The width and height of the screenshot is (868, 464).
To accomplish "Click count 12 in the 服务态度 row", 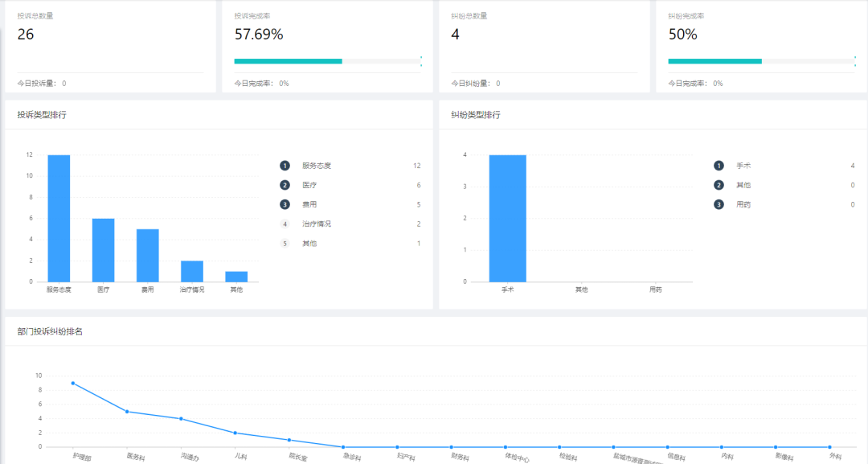I will pyautogui.click(x=417, y=166).
